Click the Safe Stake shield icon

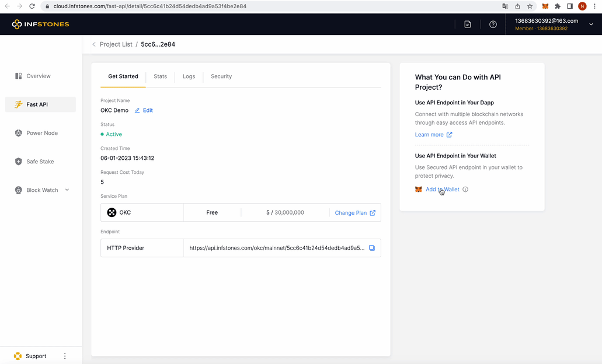[x=18, y=162]
